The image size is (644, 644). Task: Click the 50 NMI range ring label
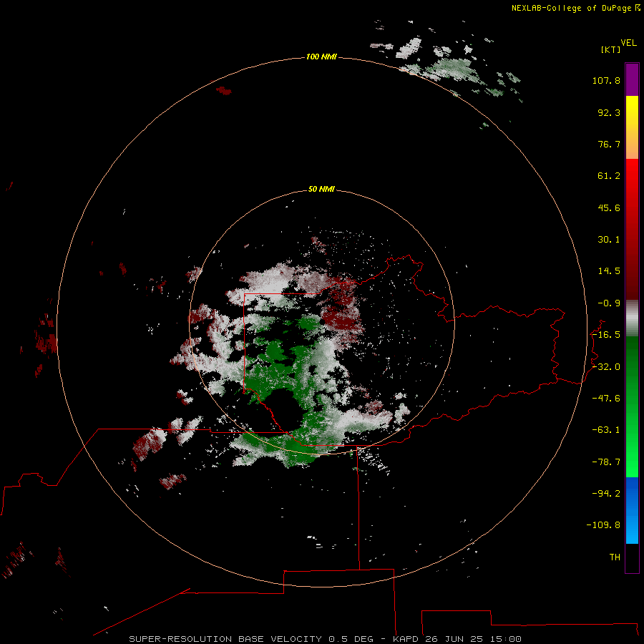click(x=321, y=189)
